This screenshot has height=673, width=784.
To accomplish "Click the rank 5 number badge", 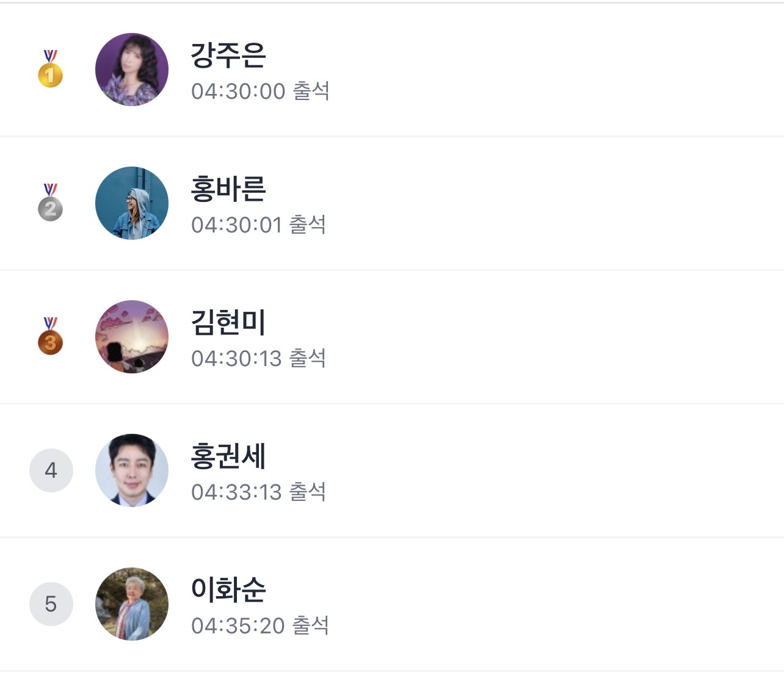I will click(51, 604).
